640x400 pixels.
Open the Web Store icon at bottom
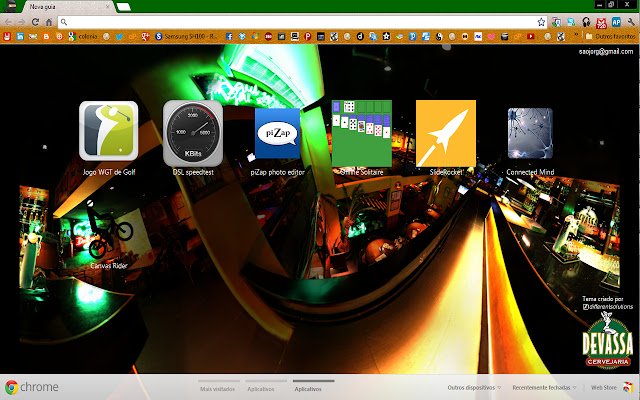click(x=628, y=387)
